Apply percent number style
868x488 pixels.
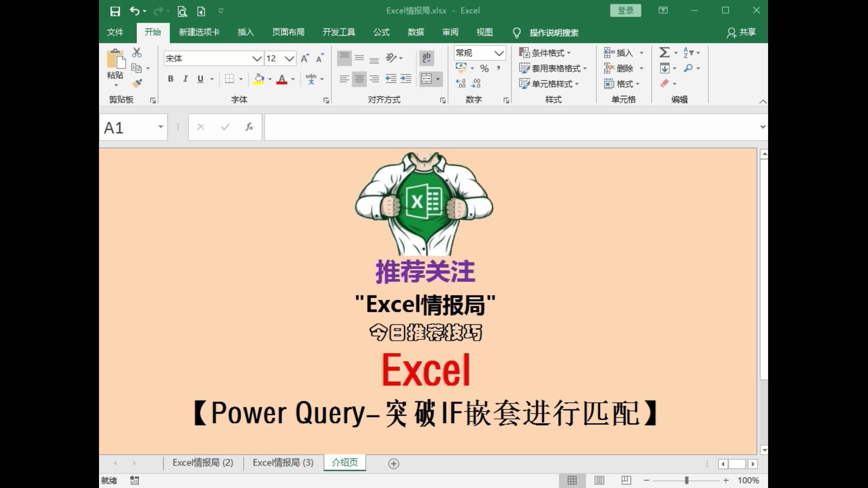(484, 68)
